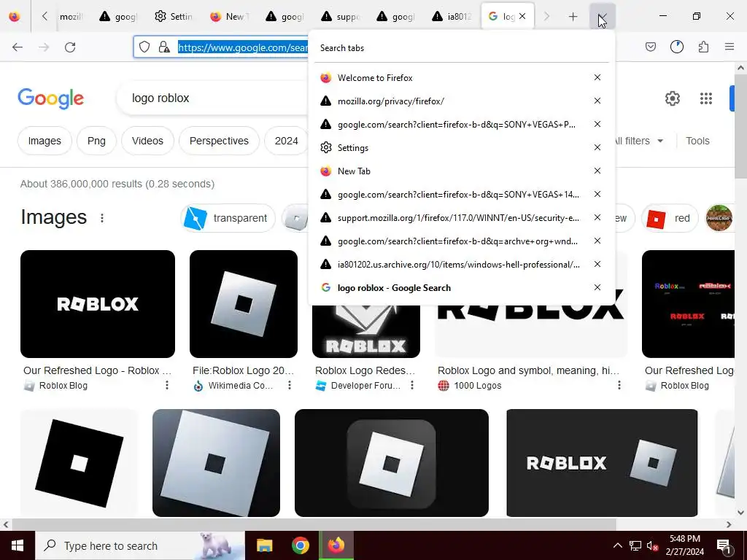Viewport: 747px width, 560px height.
Task: Go back using the back arrow
Action: [x=18, y=47]
